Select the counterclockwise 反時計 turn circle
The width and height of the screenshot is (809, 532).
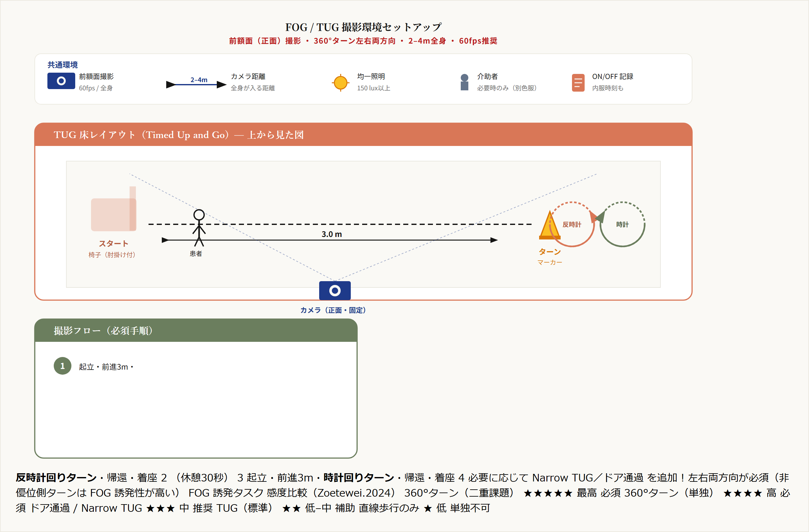(572, 225)
